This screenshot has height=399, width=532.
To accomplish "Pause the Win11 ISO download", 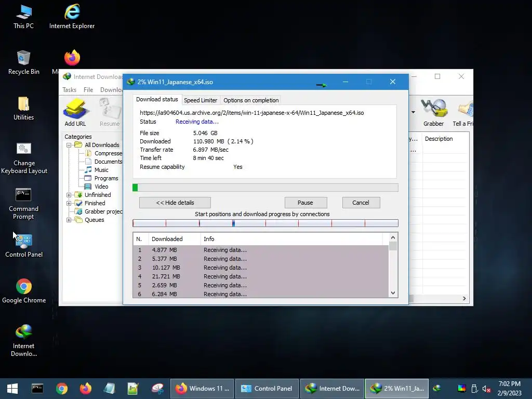I will tap(305, 203).
